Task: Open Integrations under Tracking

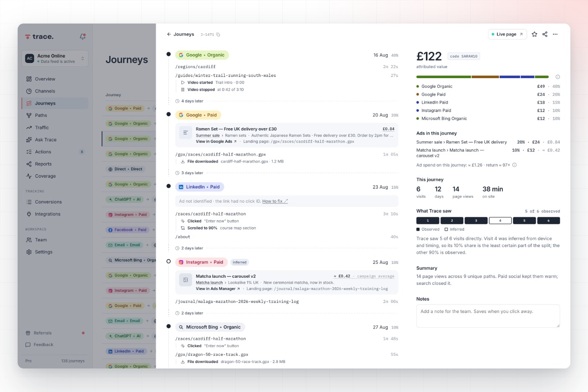Action: (55, 214)
